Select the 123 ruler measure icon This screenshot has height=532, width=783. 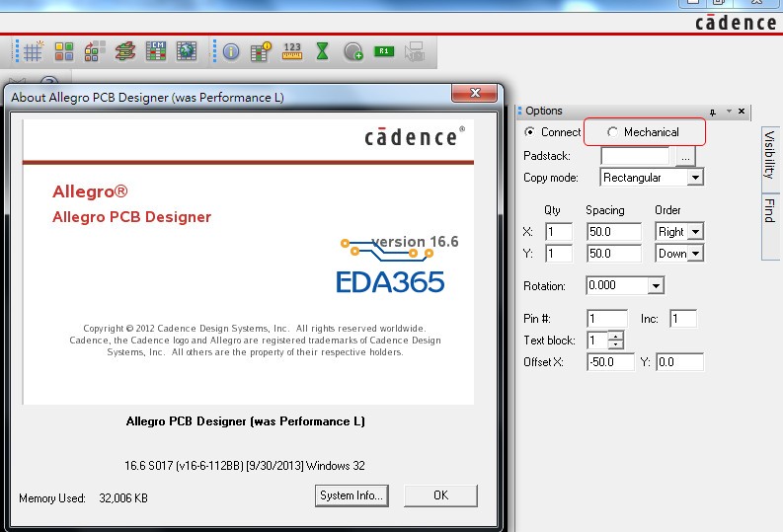tap(292, 51)
